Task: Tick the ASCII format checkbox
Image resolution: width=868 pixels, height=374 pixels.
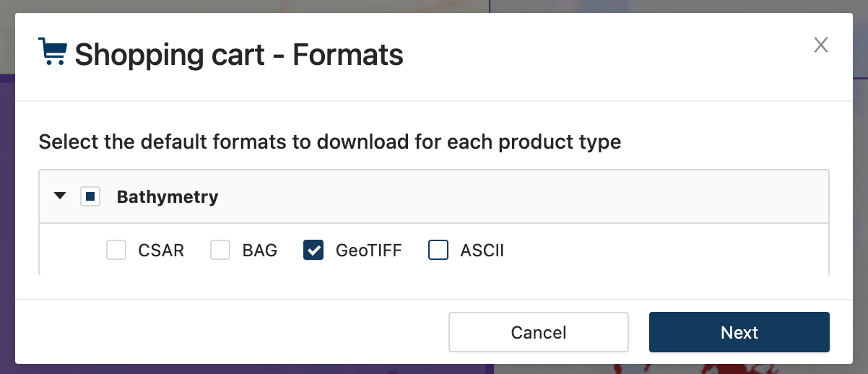Action: click(438, 251)
